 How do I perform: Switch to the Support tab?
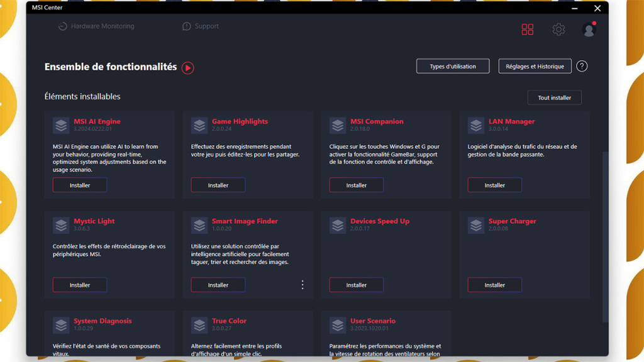[201, 26]
